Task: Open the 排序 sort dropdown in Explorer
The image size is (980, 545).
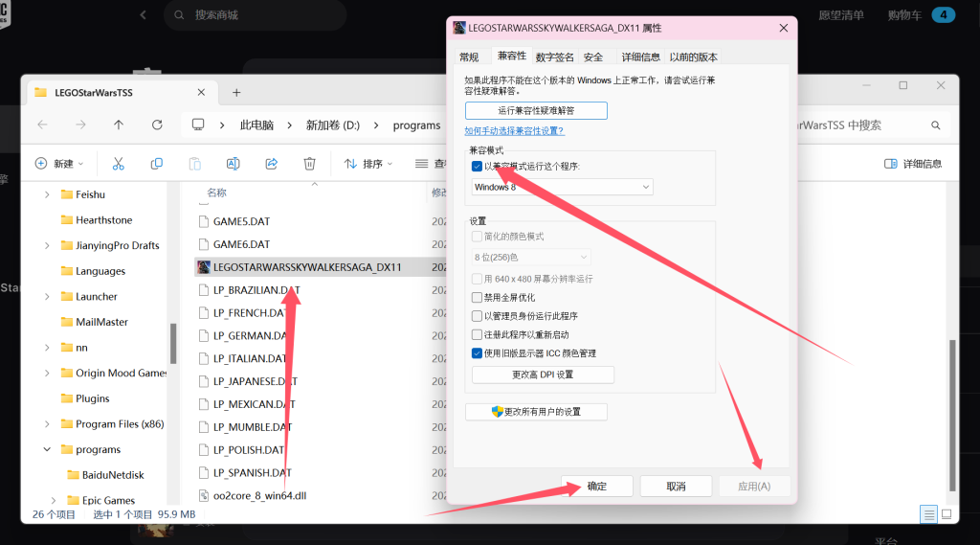Action: click(368, 164)
